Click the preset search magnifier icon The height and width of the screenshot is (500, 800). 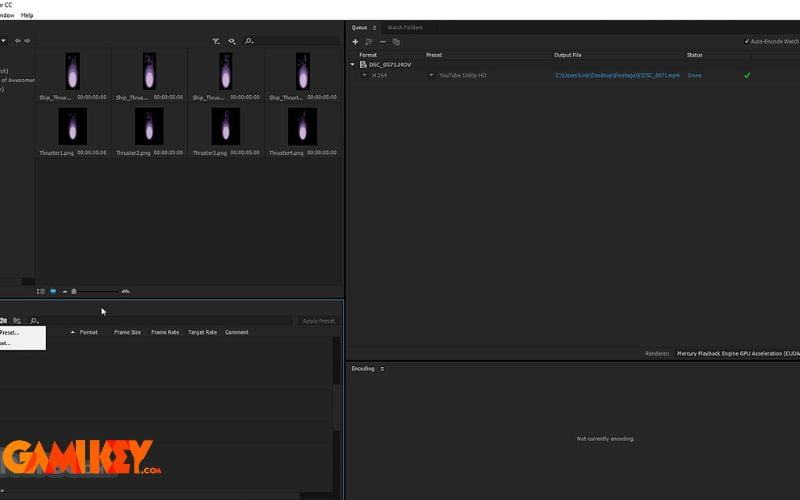pos(34,320)
